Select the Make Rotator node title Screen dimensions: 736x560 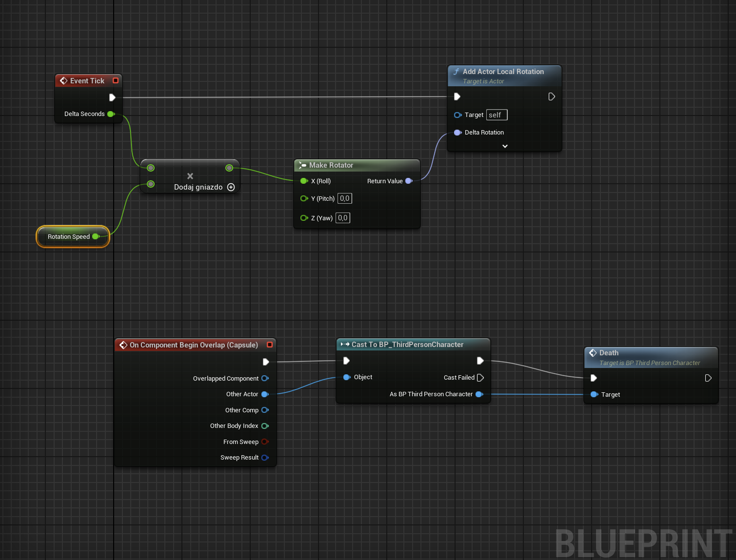click(331, 166)
